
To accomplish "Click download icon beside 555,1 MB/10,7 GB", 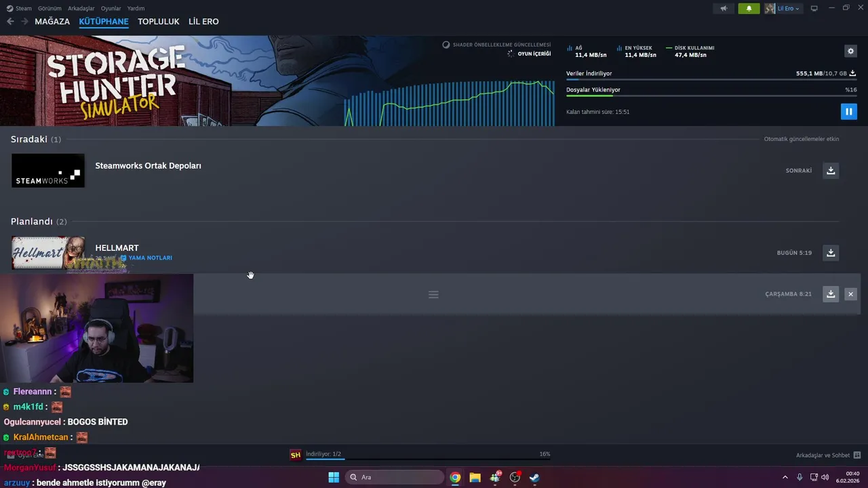I will (x=852, y=73).
